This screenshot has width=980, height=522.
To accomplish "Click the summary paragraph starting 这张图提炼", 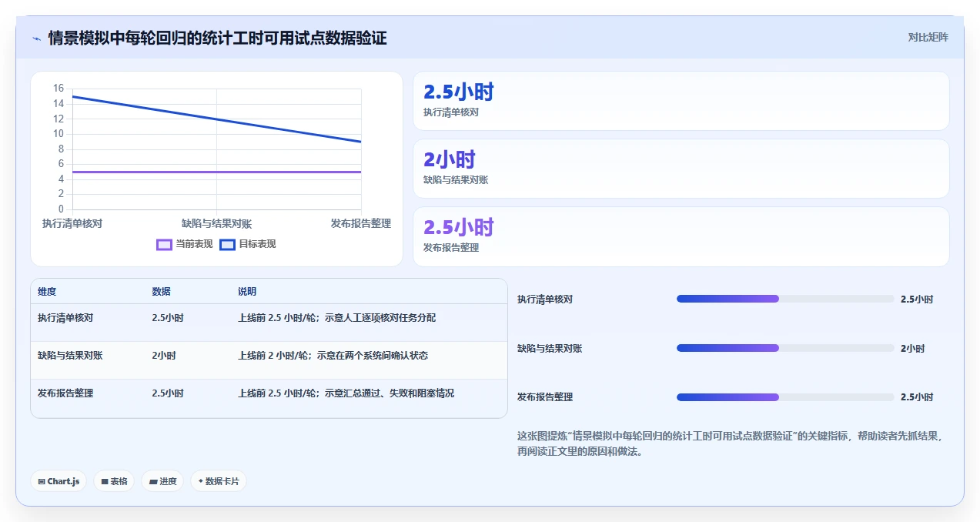I will [x=731, y=443].
